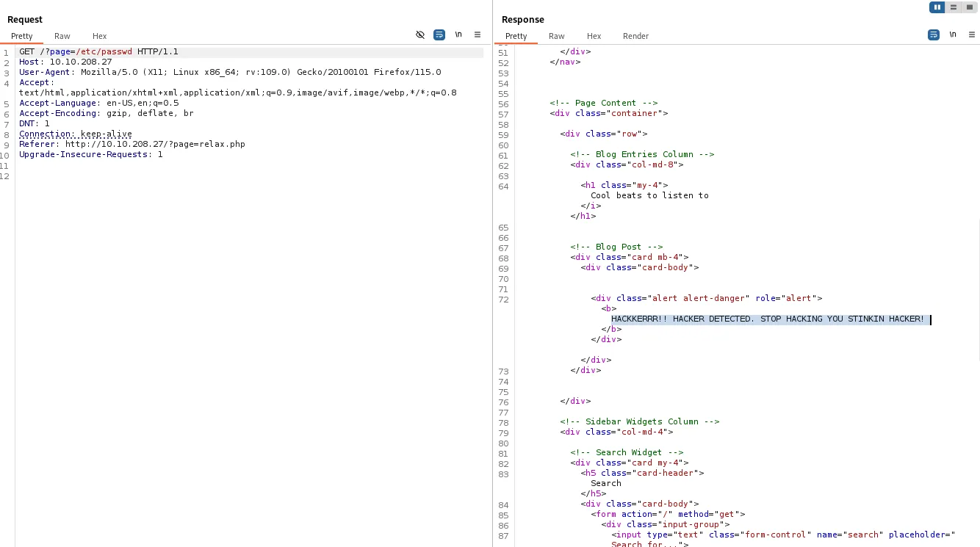This screenshot has height=547, width=980.
Task: Toggle line wrap in the Request panel
Action: (x=439, y=35)
